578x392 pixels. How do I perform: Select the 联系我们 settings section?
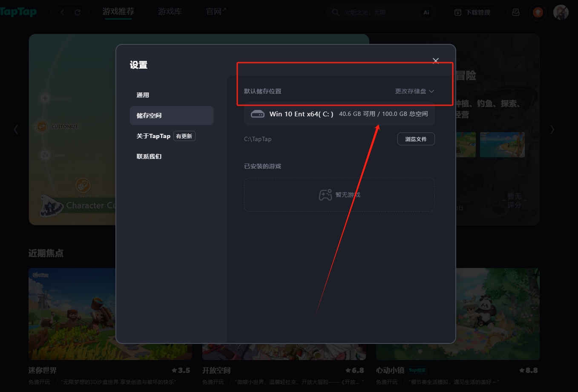pos(149,156)
